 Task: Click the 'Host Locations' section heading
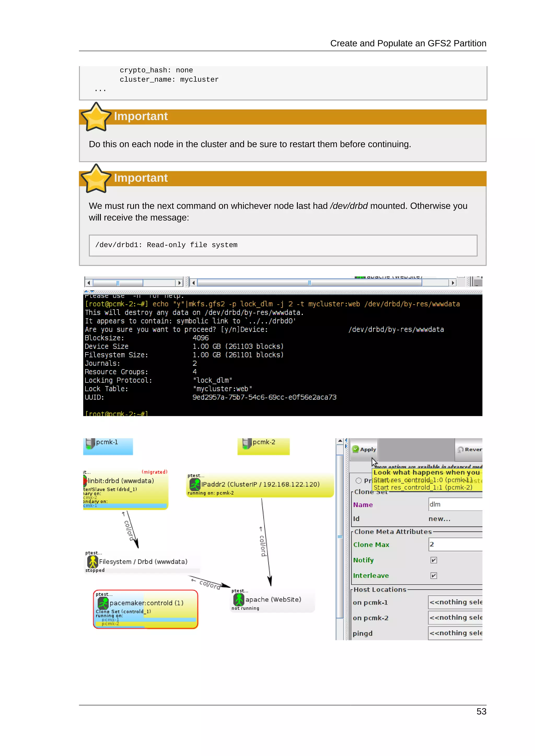click(x=380, y=590)
